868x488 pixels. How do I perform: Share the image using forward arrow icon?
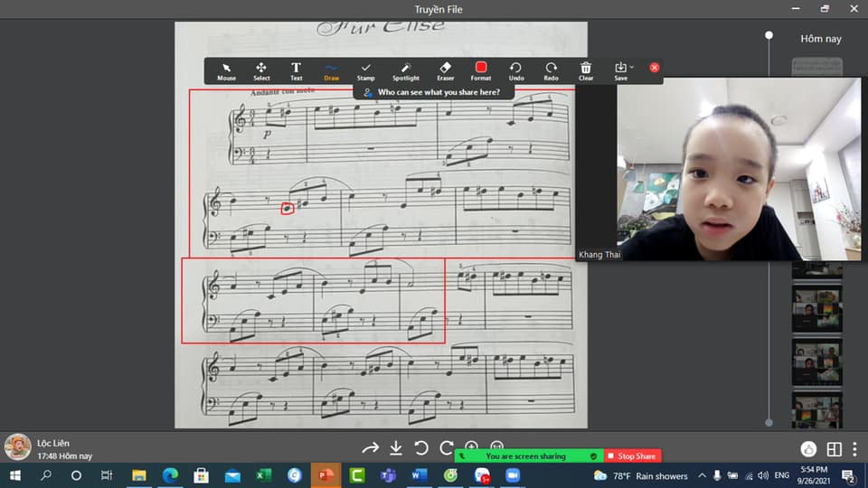(x=370, y=447)
